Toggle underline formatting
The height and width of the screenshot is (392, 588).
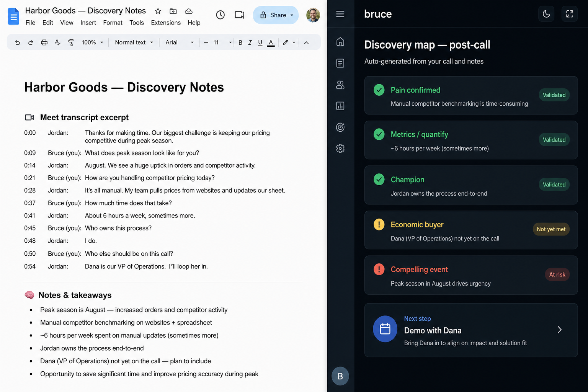[260, 42]
